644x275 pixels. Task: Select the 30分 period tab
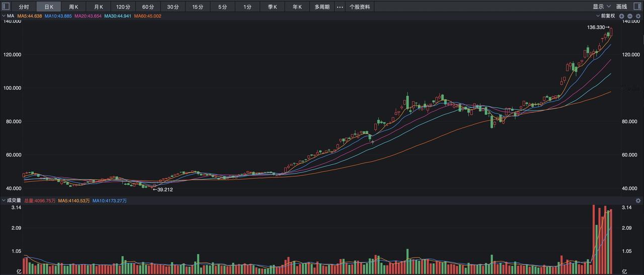coord(173,7)
